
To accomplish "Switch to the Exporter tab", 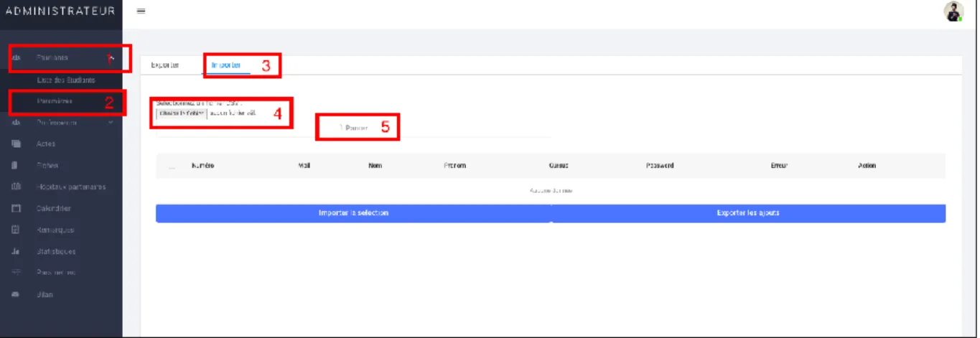I will click(165, 65).
